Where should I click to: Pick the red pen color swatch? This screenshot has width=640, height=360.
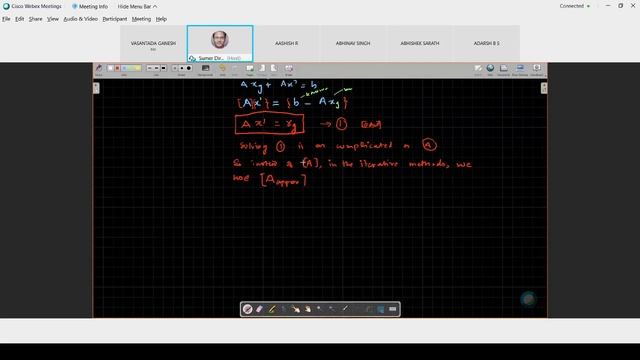[x=117, y=68]
